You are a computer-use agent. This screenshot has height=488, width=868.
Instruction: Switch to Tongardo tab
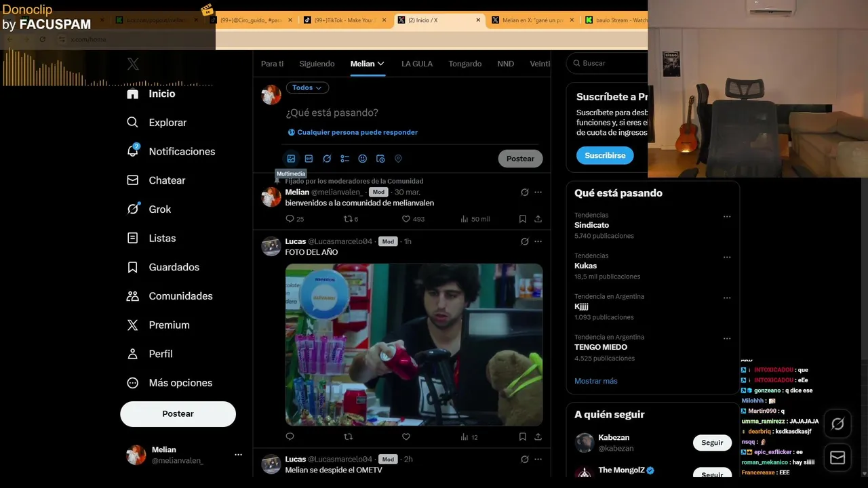(465, 64)
